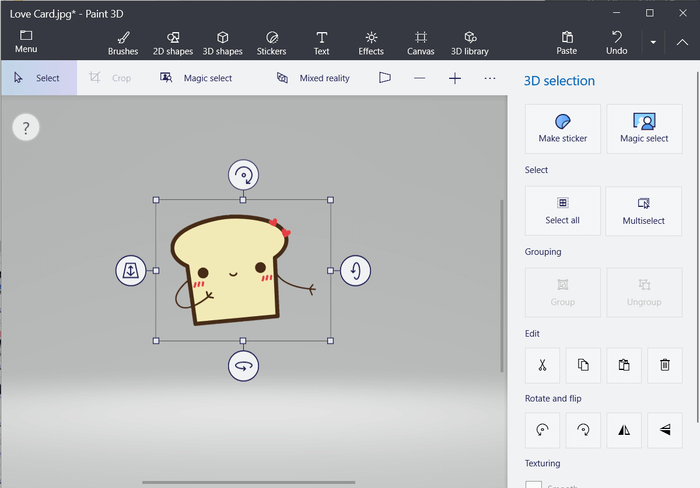Click the zoom in plus control
The width and height of the screenshot is (700, 488).
coord(455,78)
